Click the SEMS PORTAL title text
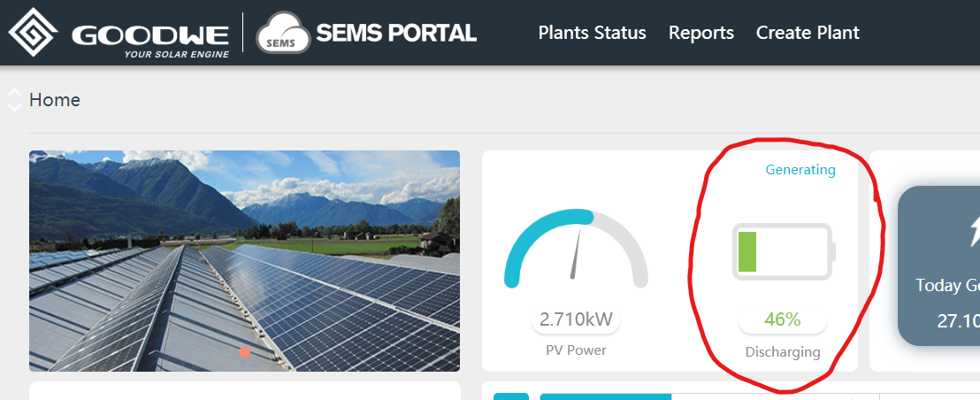 point(396,33)
